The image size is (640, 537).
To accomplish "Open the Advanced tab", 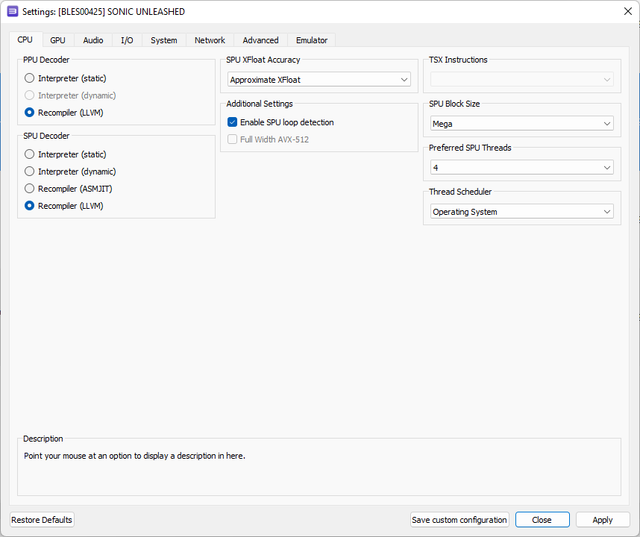I will coord(260,40).
